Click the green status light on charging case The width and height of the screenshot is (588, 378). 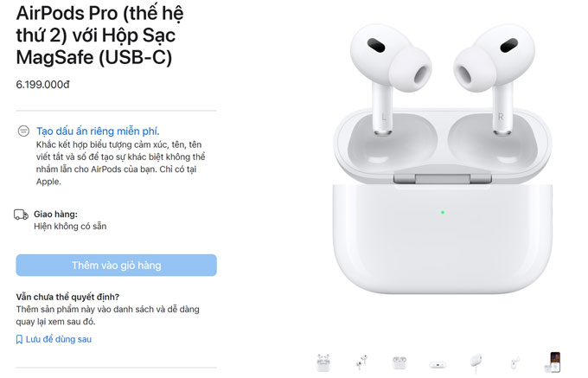(443, 213)
